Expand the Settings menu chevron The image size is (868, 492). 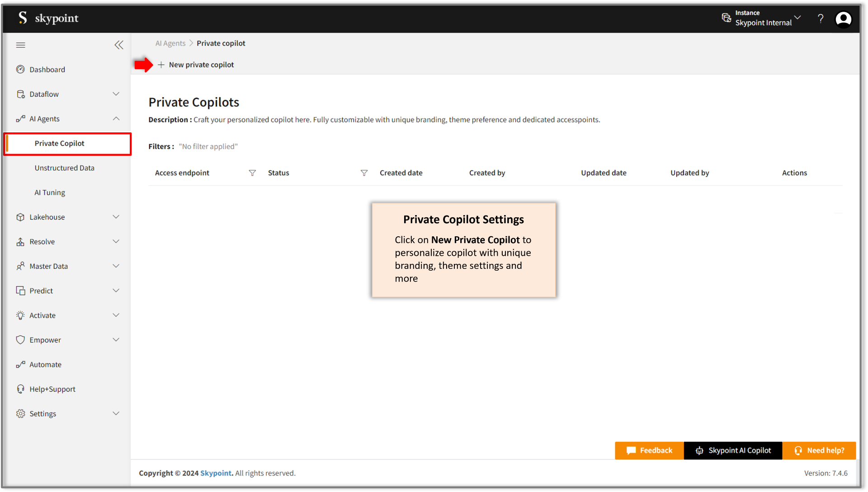[x=116, y=414]
